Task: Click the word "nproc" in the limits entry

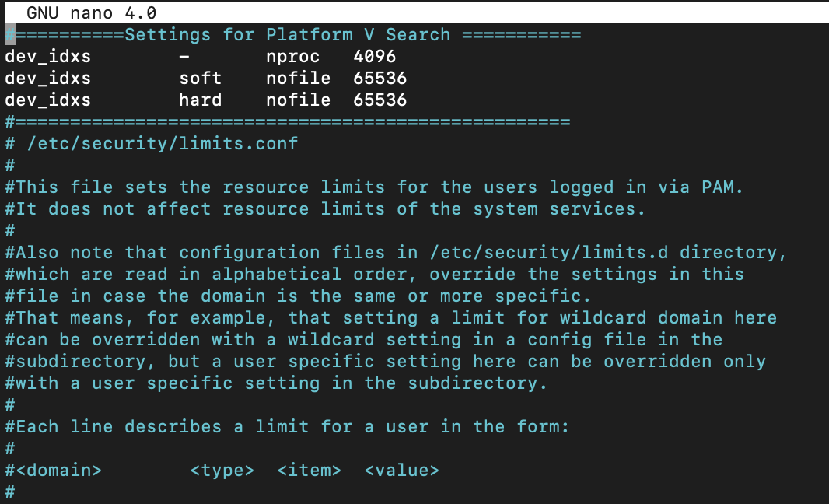Action: (292, 57)
